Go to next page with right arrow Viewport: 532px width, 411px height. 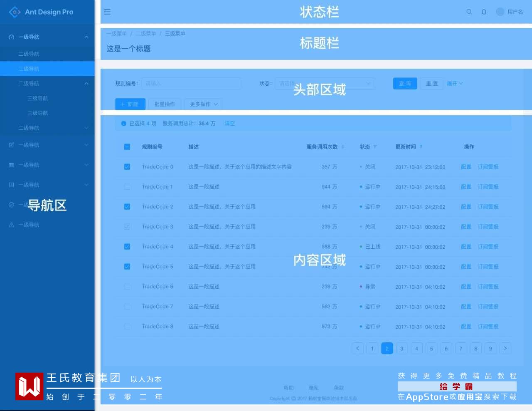tap(505, 348)
